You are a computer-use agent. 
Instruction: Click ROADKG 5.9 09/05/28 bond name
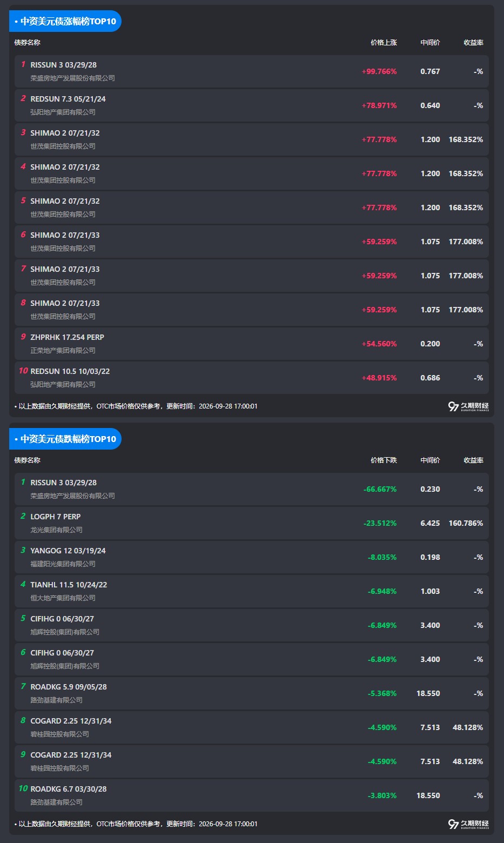[x=69, y=687]
